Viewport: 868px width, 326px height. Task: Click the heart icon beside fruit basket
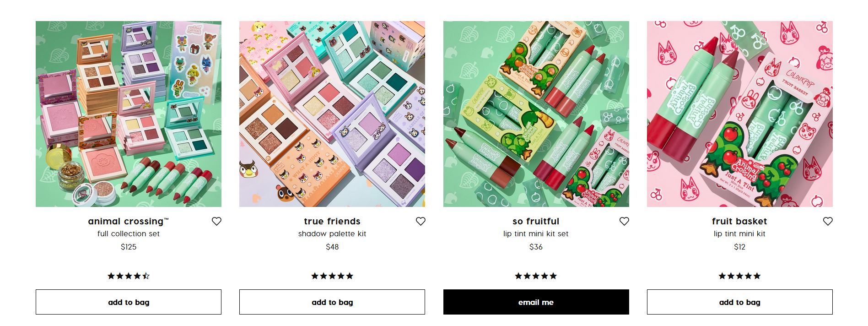828,222
